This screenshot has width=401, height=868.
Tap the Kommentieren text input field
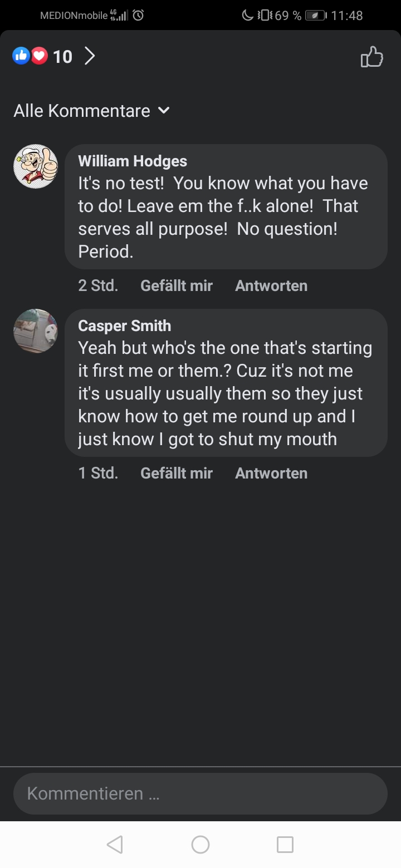(200, 793)
